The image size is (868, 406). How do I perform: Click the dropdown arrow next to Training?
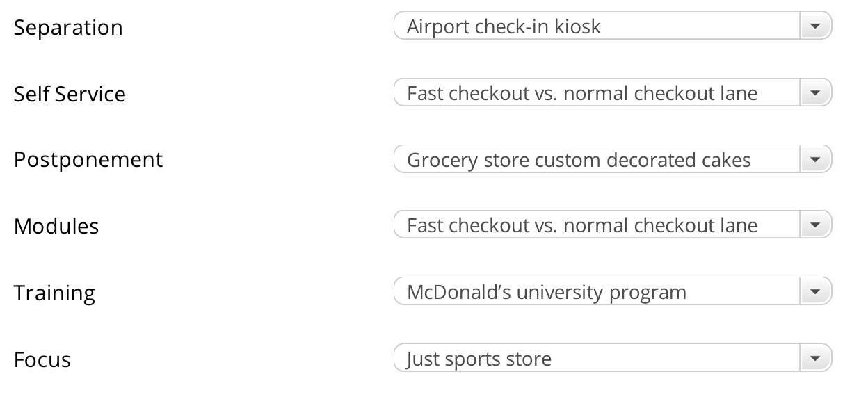point(815,291)
